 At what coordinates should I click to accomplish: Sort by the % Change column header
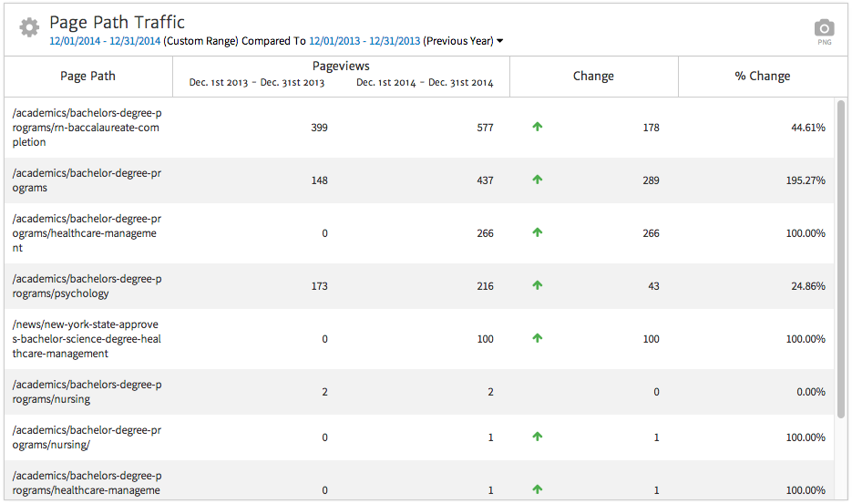[762, 77]
